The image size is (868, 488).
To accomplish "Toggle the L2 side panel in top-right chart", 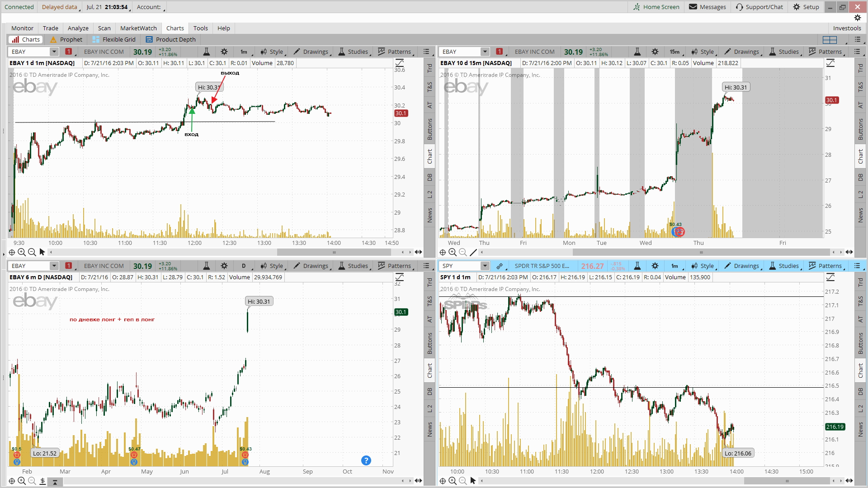I will click(860, 195).
